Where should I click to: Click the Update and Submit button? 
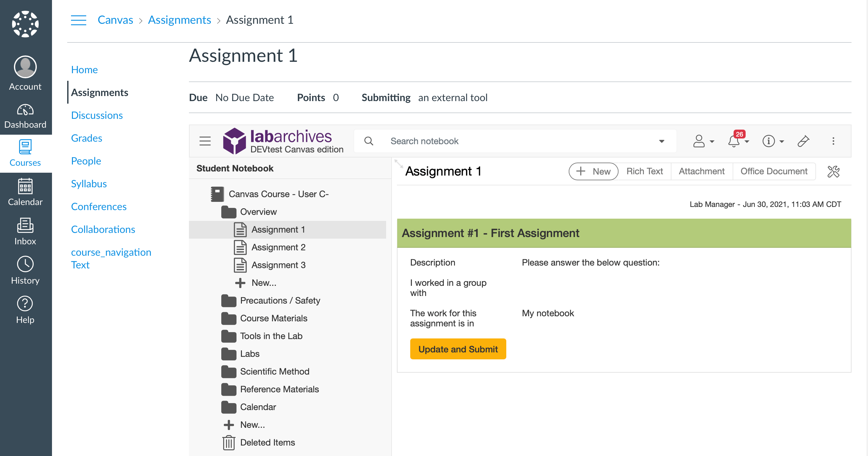(457, 349)
